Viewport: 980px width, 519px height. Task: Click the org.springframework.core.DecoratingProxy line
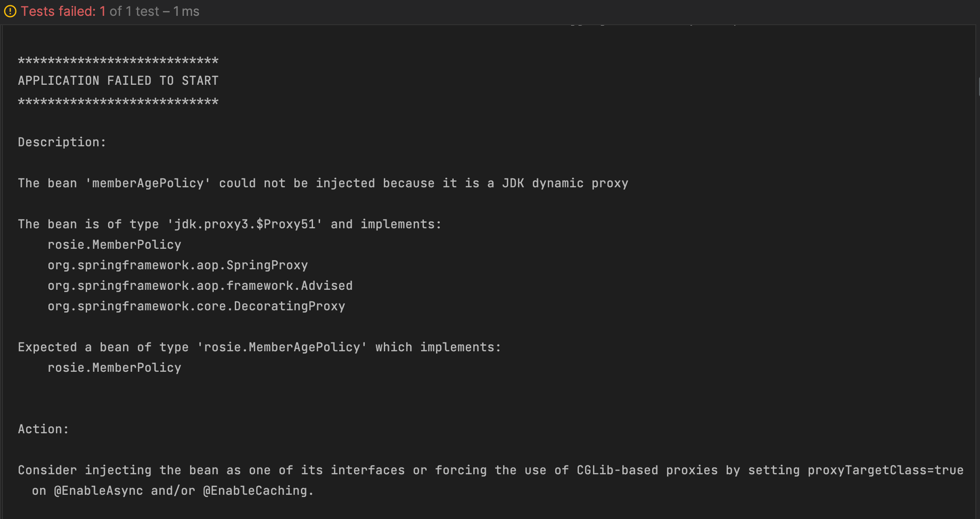(196, 306)
